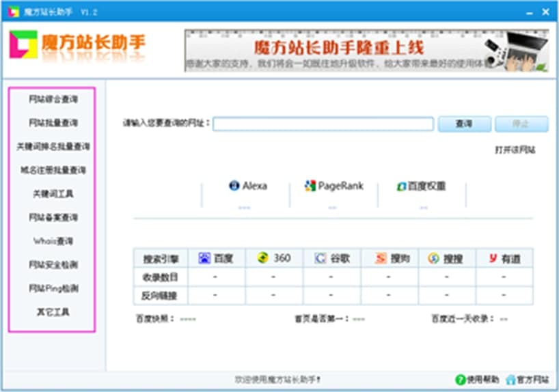This screenshot has width=559, height=392.
Task: Click the 360 column header text
Action: pos(282,257)
